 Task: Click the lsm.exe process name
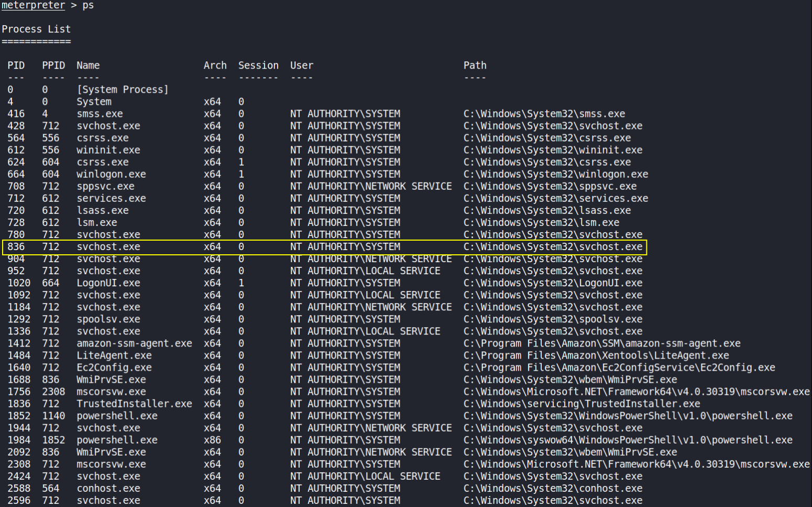(x=96, y=222)
